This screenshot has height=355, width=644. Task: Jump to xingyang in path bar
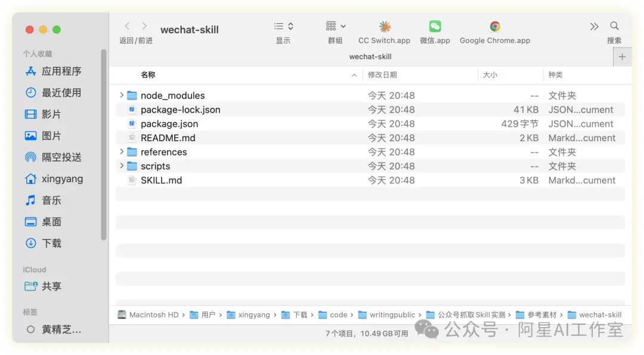click(x=248, y=314)
